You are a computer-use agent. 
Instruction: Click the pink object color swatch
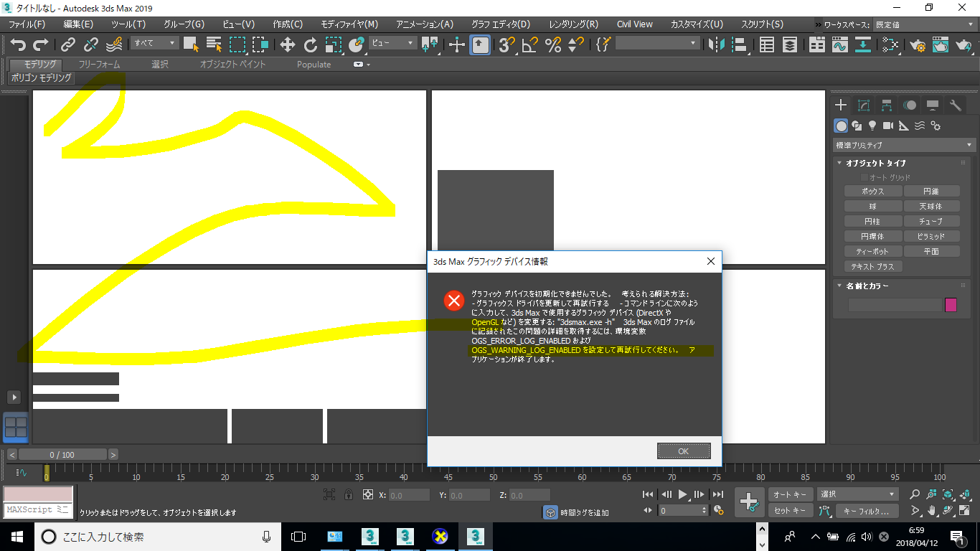point(951,305)
